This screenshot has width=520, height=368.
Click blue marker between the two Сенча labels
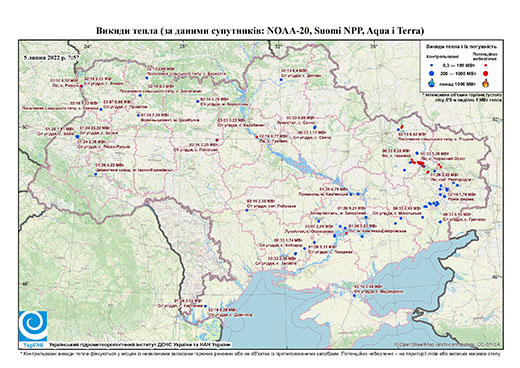coord(314,127)
